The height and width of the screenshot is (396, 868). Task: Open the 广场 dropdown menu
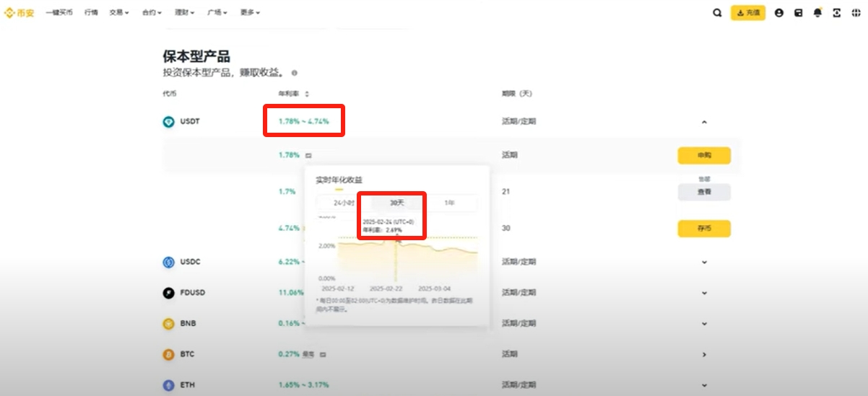[x=217, y=12]
